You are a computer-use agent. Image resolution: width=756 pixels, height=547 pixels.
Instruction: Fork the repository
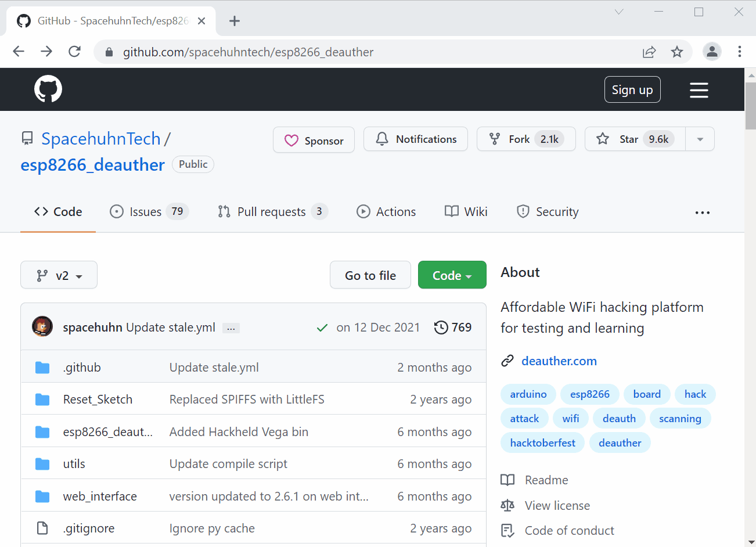point(526,139)
